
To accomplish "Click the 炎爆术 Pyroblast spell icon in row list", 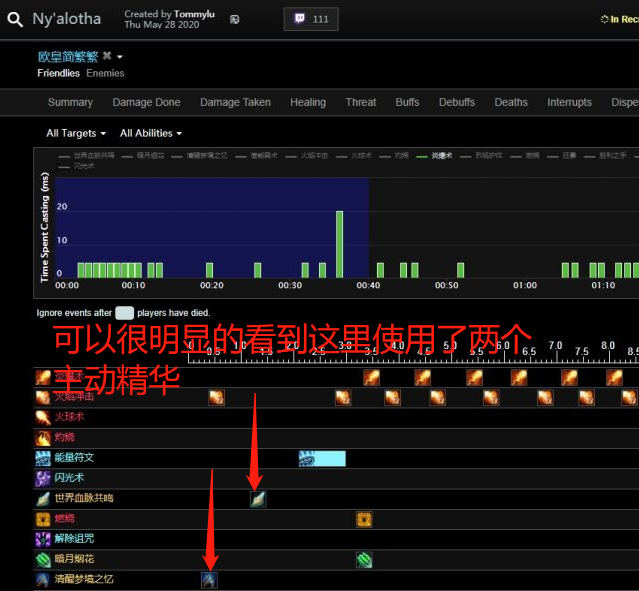I will (x=43, y=377).
